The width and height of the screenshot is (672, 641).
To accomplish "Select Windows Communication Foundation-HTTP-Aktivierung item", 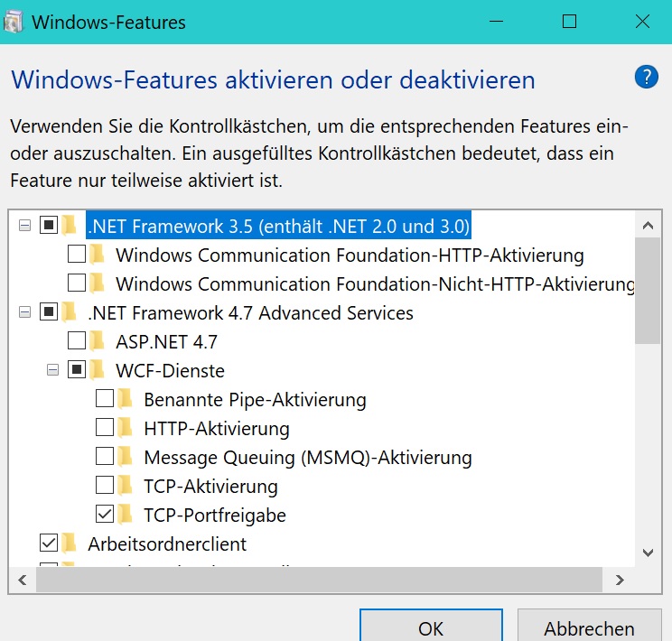I will (x=350, y=255).
